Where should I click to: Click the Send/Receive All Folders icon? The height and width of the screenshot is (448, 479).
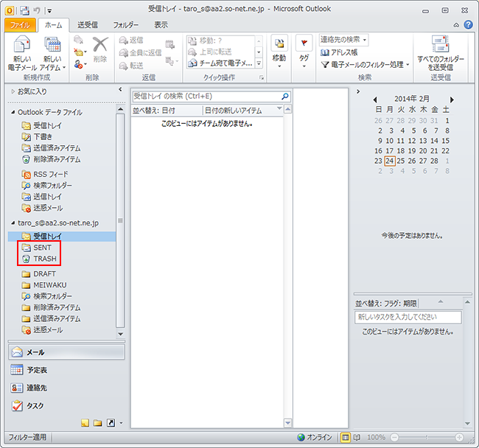pos(441,53)
